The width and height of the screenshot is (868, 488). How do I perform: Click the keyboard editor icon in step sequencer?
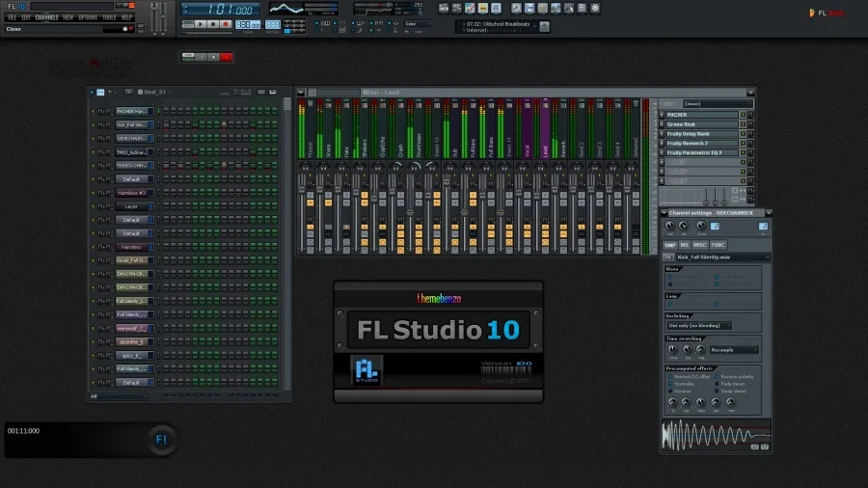(x=261, y=92)
